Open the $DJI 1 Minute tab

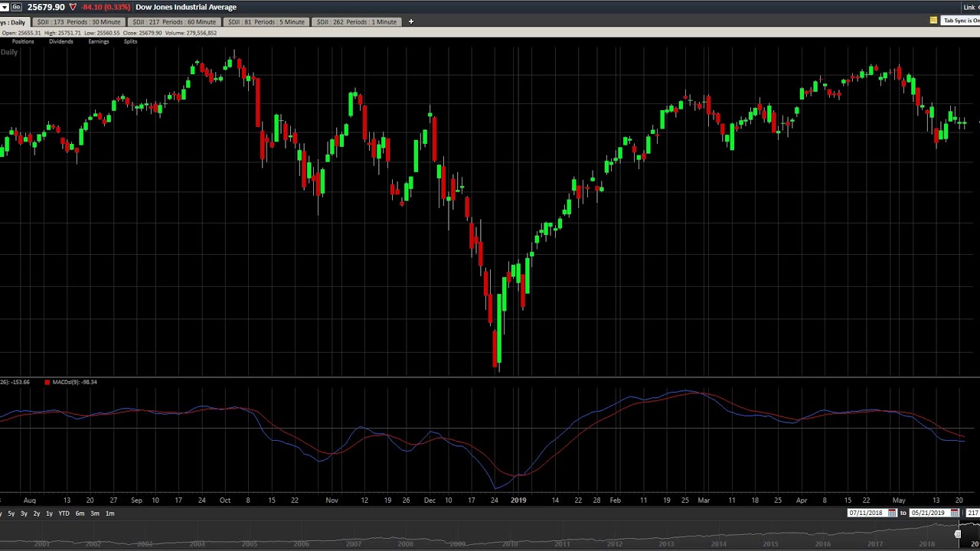click(356, 22)
